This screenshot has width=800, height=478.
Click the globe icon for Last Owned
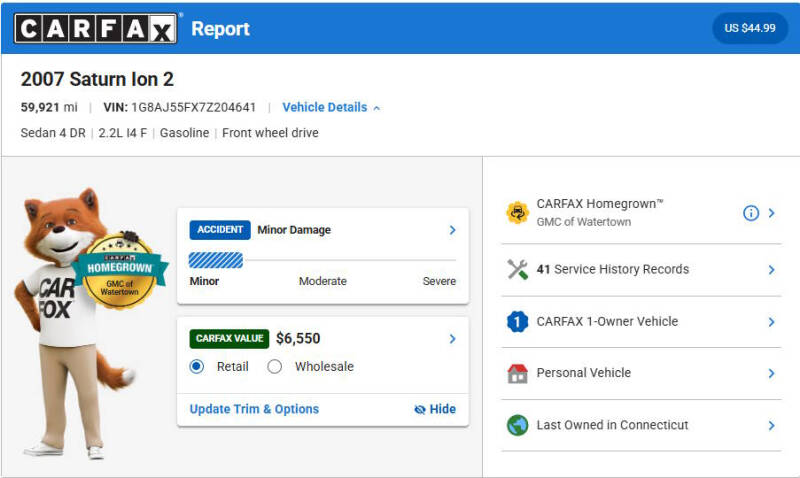click(517, 425)
